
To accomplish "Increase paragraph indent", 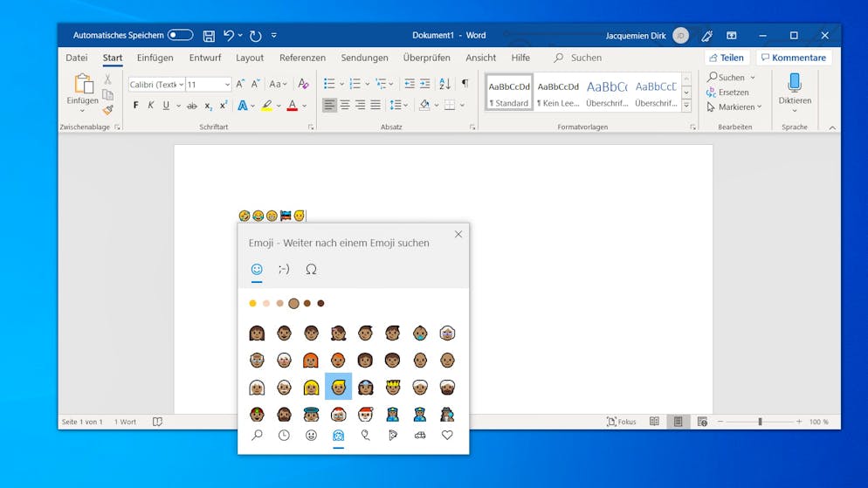I will pyautogui.click(x=424, y=84).
